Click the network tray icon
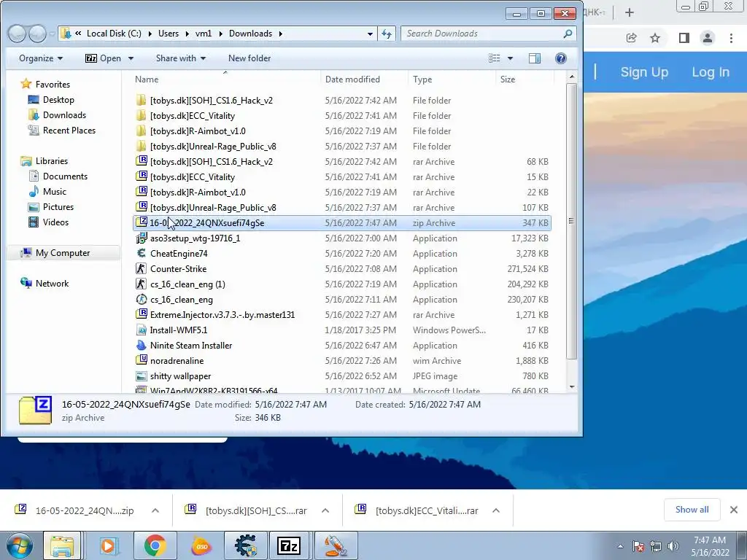Image resolution: width=747 pixels, height=560 pixels. [x=656, y=546]
